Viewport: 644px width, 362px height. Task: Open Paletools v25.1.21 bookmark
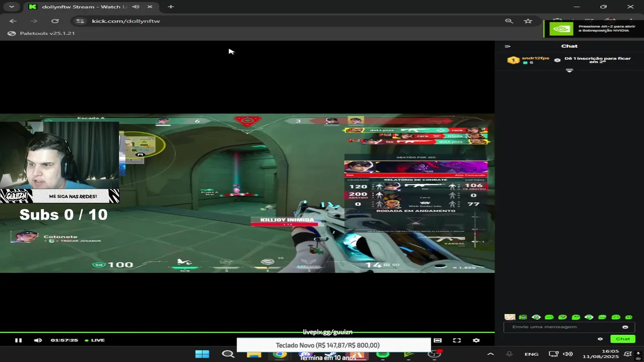pyautogui.click(x=42, y=33)
